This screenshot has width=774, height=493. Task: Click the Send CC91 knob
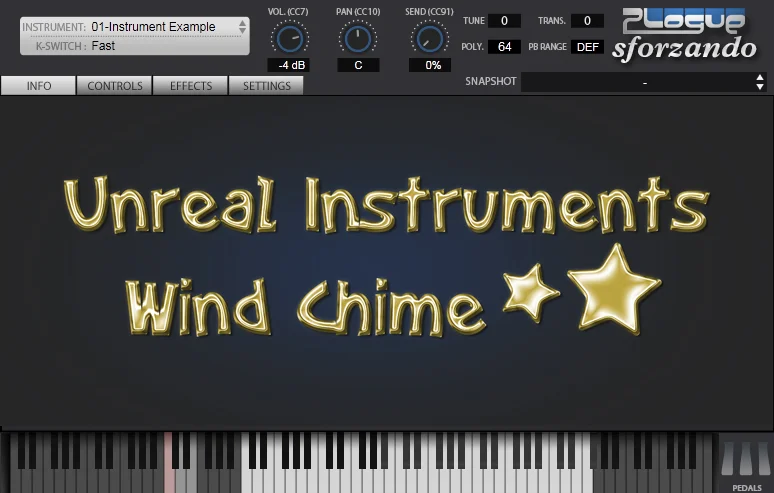click(x=429, y=38)
